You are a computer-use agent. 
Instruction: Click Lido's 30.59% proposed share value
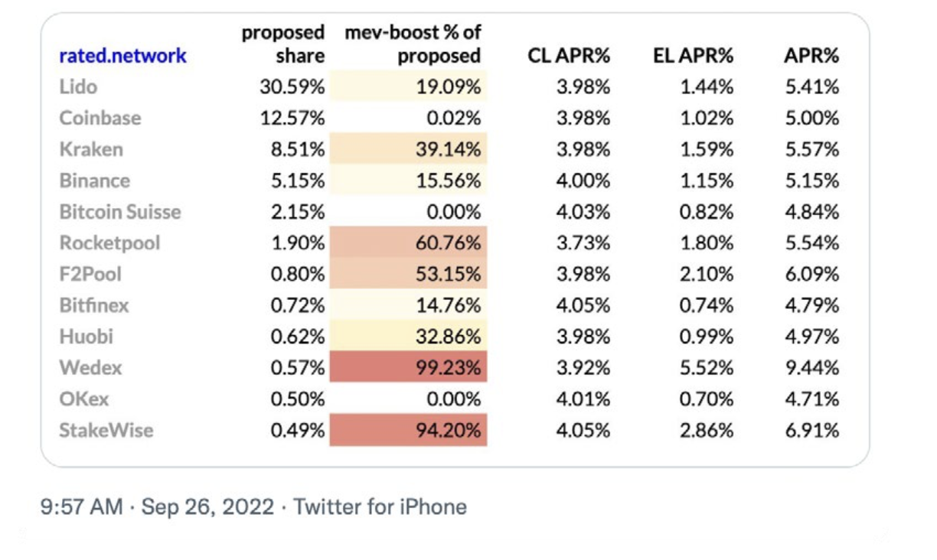tap(292, 86)
